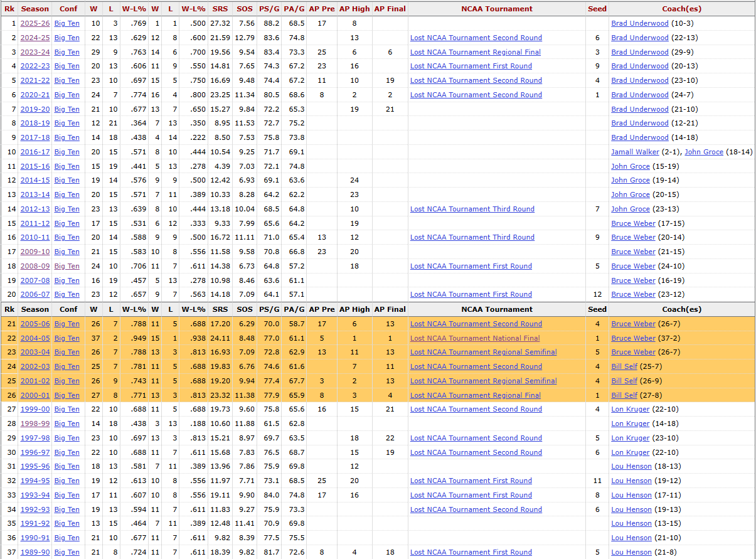Click Bill Self in the 2000-01 row
756x559 pixels.
624,395
